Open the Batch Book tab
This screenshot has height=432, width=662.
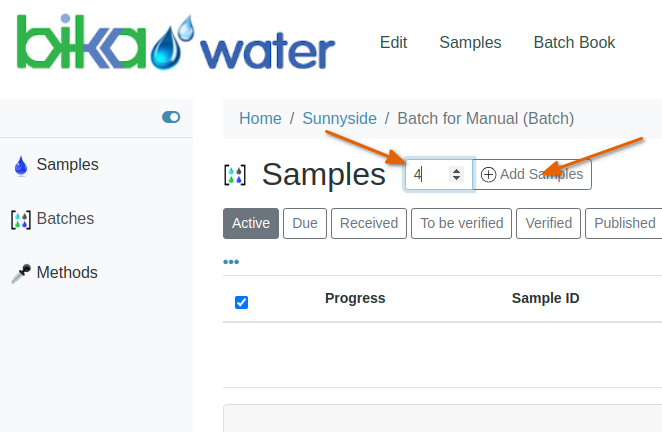574,43
